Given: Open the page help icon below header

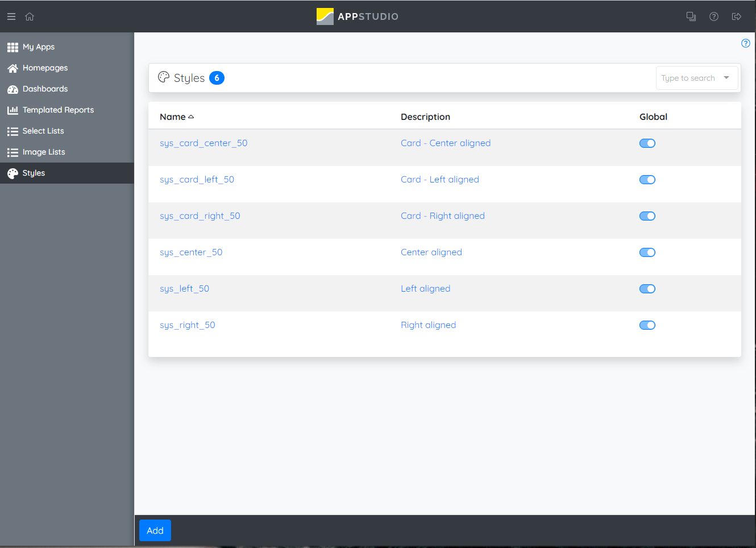Looking at the screenshot, I should tap(746, 43).
